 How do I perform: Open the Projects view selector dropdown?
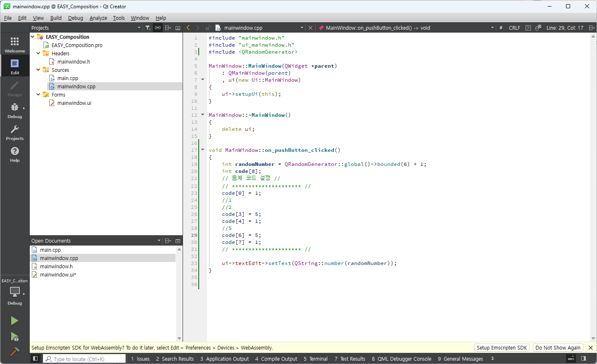[x=86, y=28]
